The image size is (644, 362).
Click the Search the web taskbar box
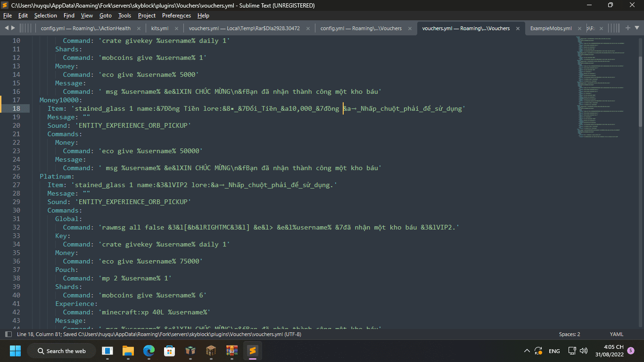pos(61,351)
